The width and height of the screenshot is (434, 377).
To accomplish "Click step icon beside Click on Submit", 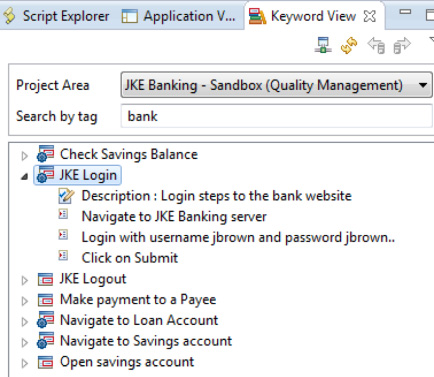I will point(63,255).
